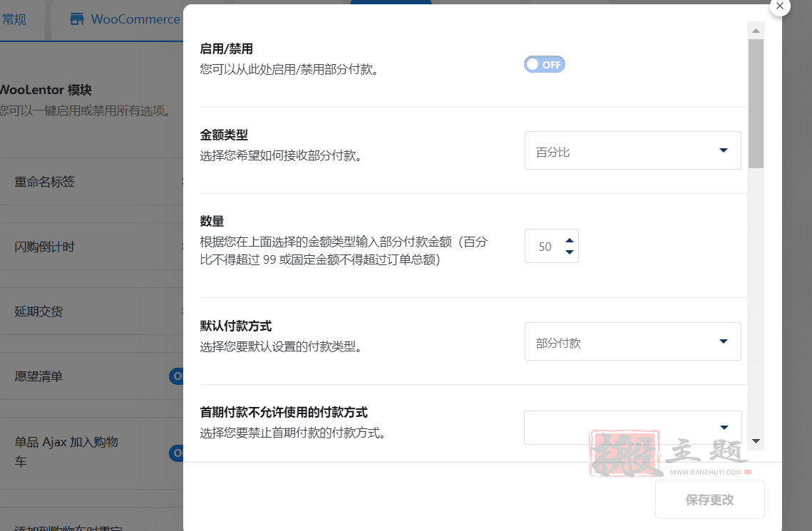
Task: Click the scrollbar down arrow in popup
Action: [x=756, y=441]
